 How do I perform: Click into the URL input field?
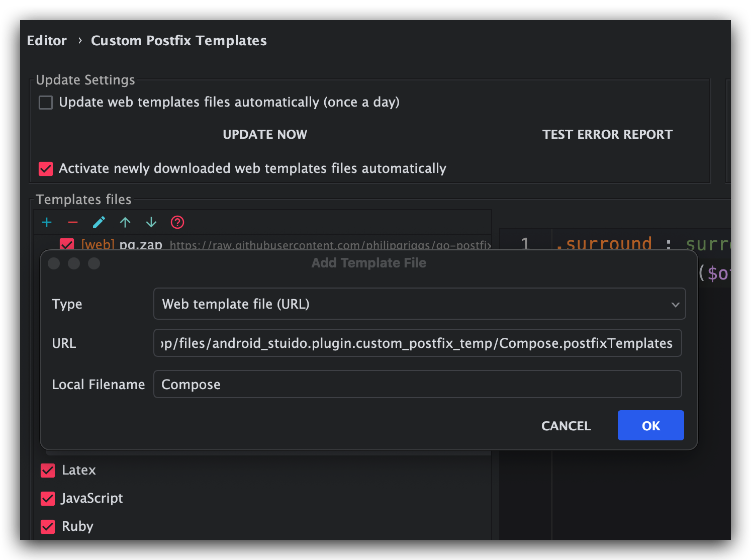417,343
